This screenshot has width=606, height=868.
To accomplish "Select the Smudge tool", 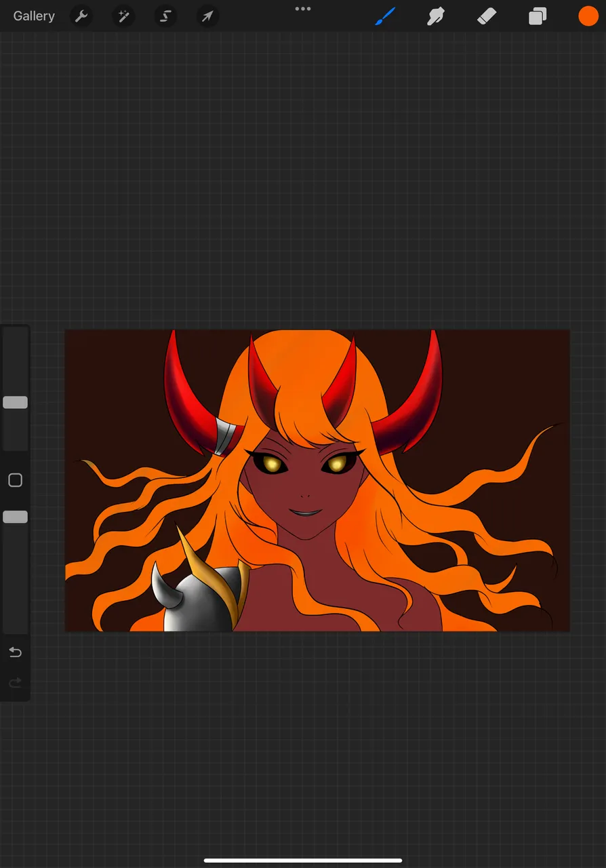I will pyautogui.click(x=435, y=16).
